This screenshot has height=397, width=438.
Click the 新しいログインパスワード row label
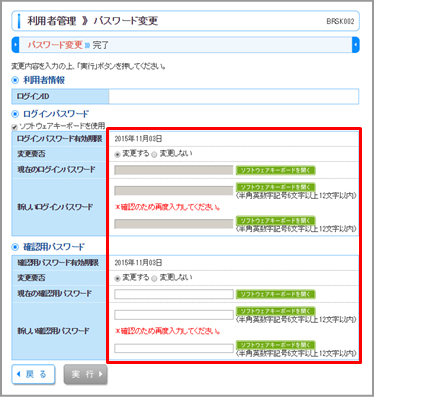pos(55,207)
